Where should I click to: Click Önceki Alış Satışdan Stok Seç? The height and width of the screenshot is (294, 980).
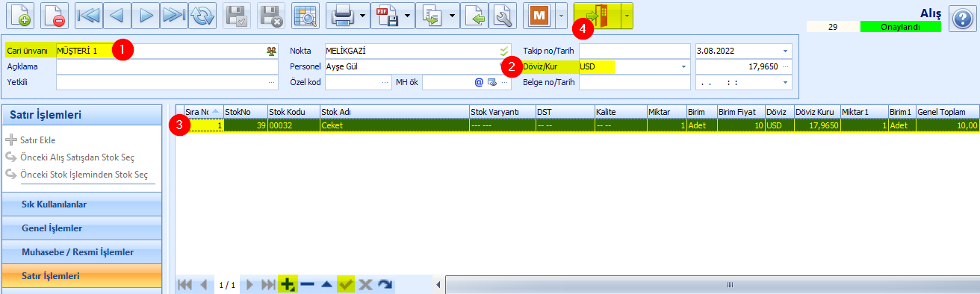[x=77, y=157]
